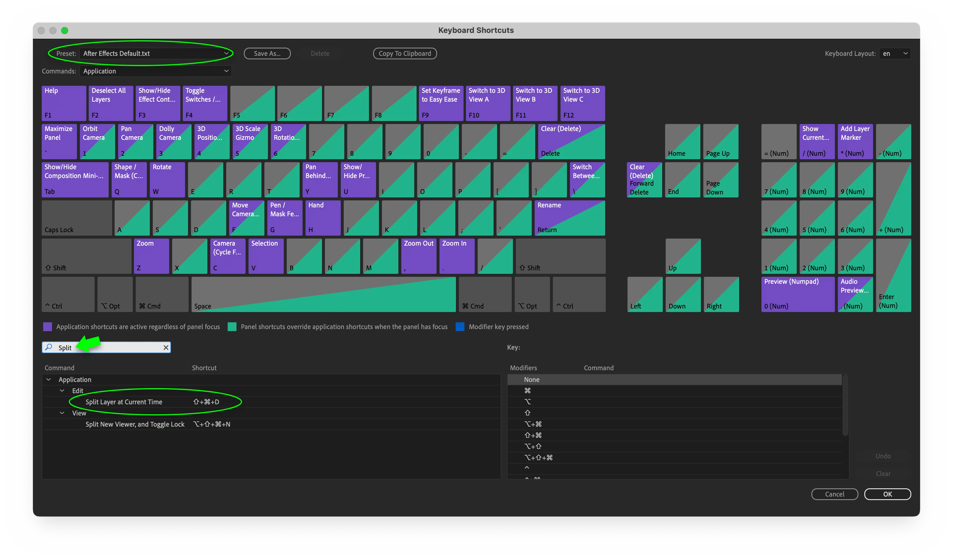Select the None modifier row

pyautogui.click(x=531, y=380)
